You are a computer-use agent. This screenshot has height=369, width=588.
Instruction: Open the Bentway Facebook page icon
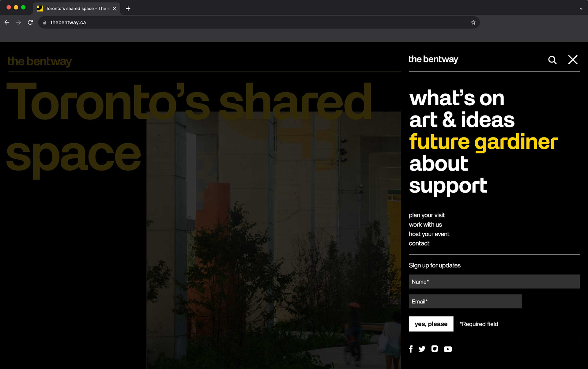pyautogui.click(x=411, y=349)
